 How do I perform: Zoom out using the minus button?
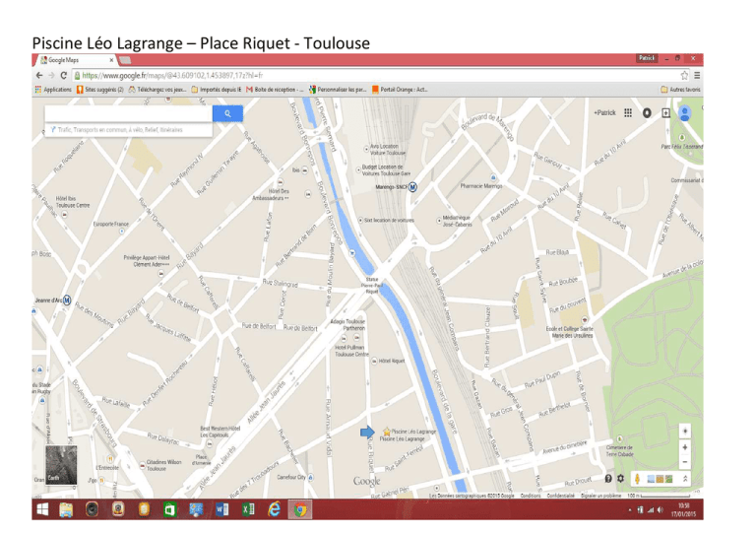(x=685, y=461)
